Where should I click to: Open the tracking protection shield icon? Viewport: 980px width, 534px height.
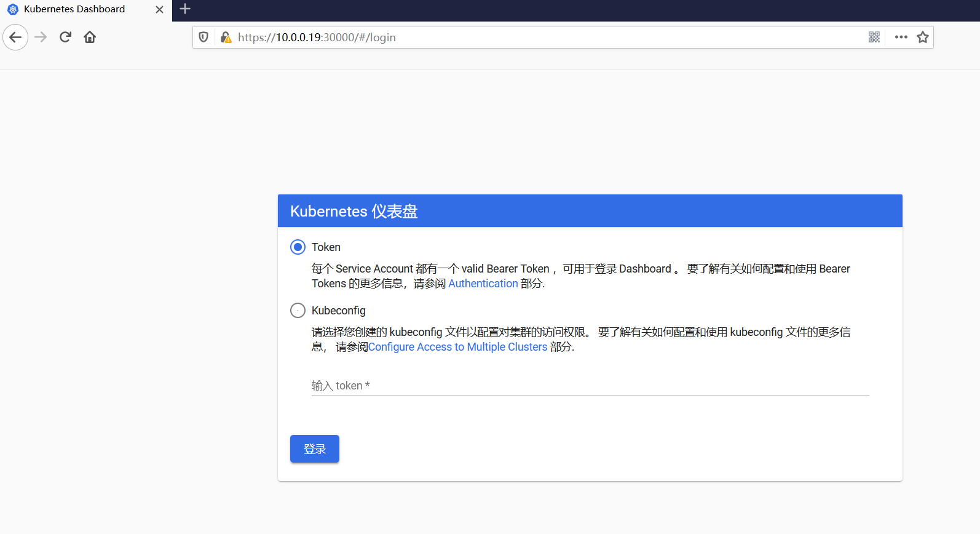click(x=204, y=38)
